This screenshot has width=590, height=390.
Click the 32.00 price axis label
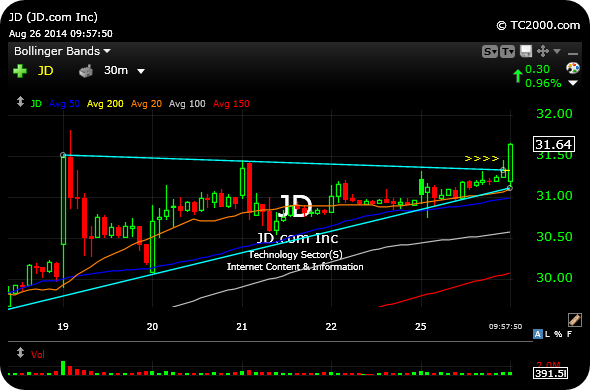point(554,114)
